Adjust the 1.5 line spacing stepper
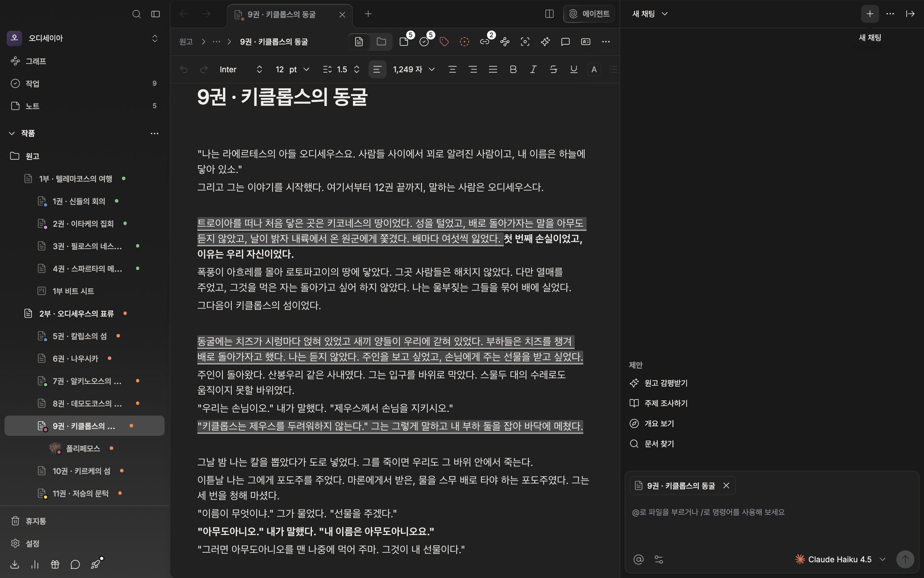 coord(357,69)
